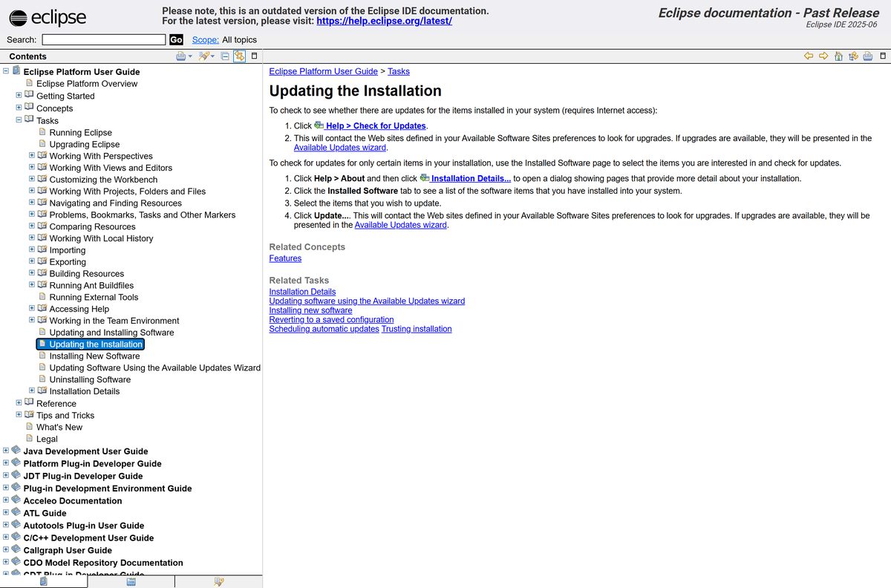
Task: Open the Features related concept link
Action: (285, 258)
